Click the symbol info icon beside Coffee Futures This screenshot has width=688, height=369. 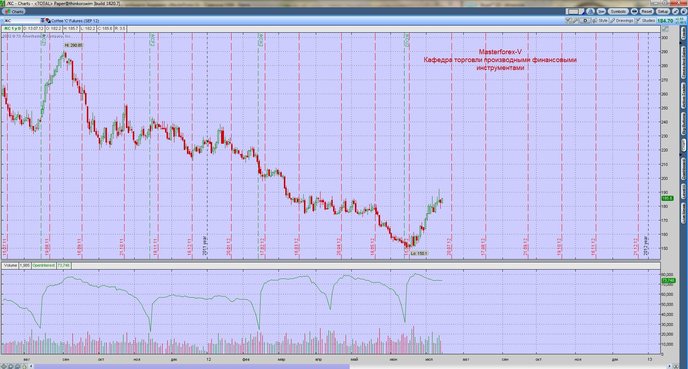click(x=48, y=21)
